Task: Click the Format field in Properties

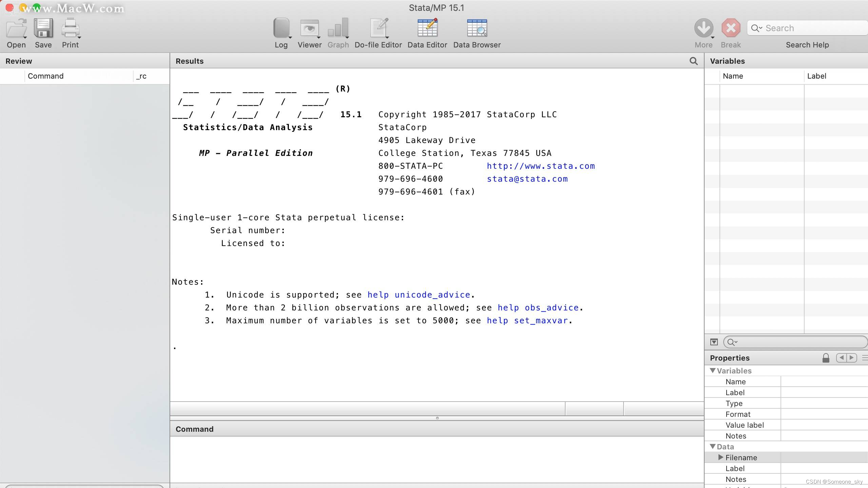Action: (824, 414)
